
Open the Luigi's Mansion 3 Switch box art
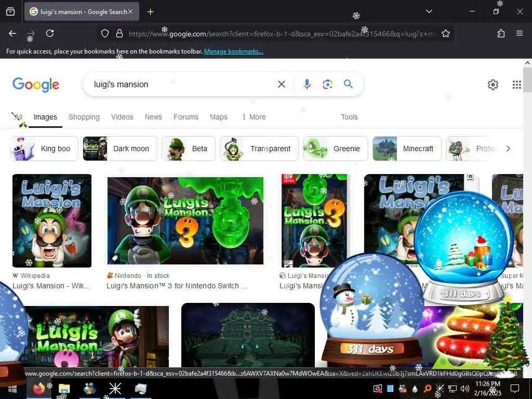coord(314,220)
